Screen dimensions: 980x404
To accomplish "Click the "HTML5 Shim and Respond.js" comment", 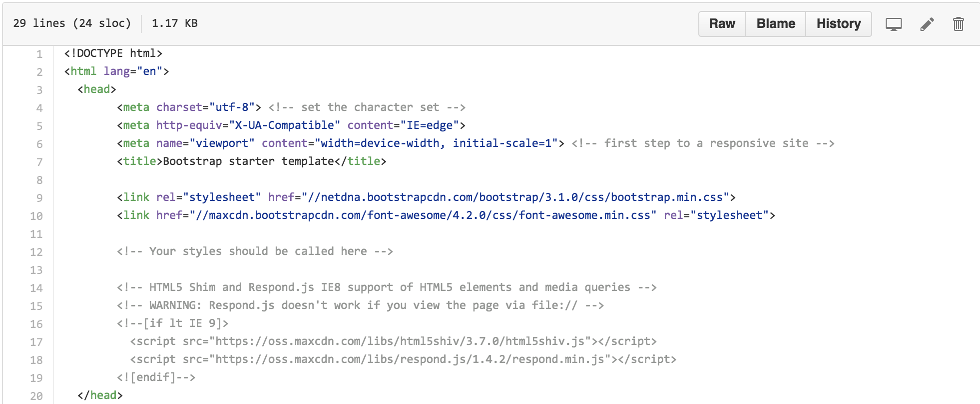I will click(x=387, y=287).
